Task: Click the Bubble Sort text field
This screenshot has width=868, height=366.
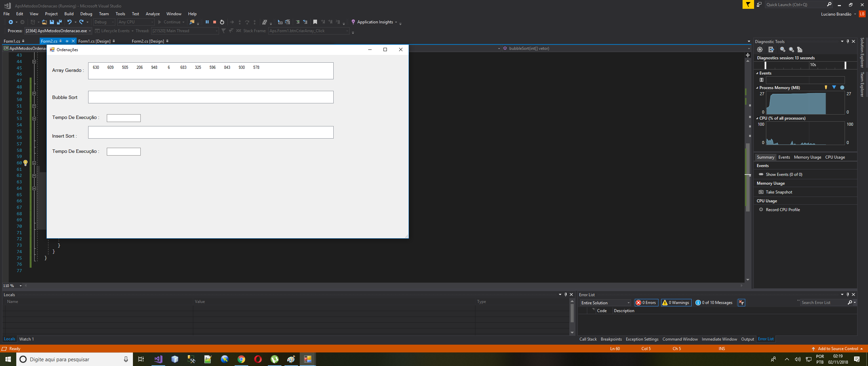Action: pos(211,97)
